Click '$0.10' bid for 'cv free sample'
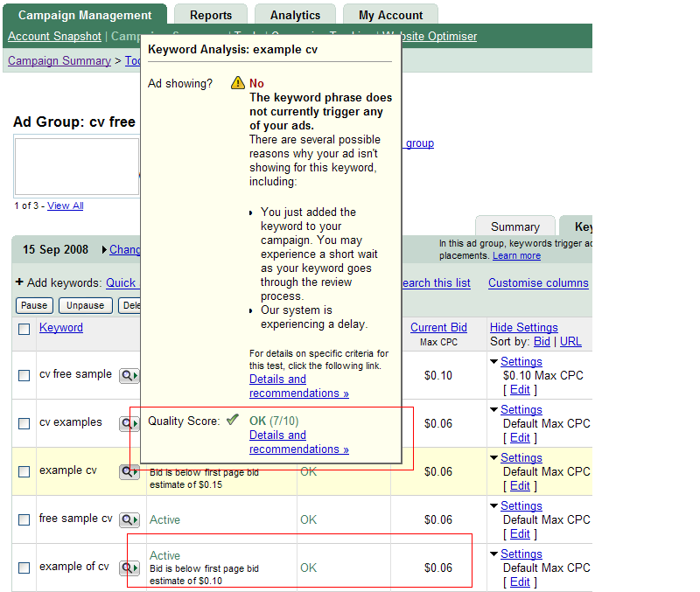This screenshot has height=592, width=700. pyautogui.click(x=438, y=376)
